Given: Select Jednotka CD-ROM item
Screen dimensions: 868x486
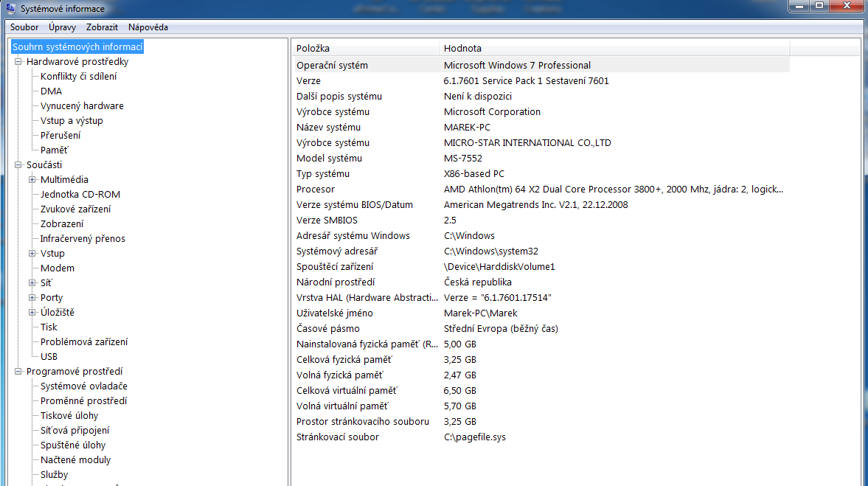Looking at the screenshot, I should (x=80, y=194).
